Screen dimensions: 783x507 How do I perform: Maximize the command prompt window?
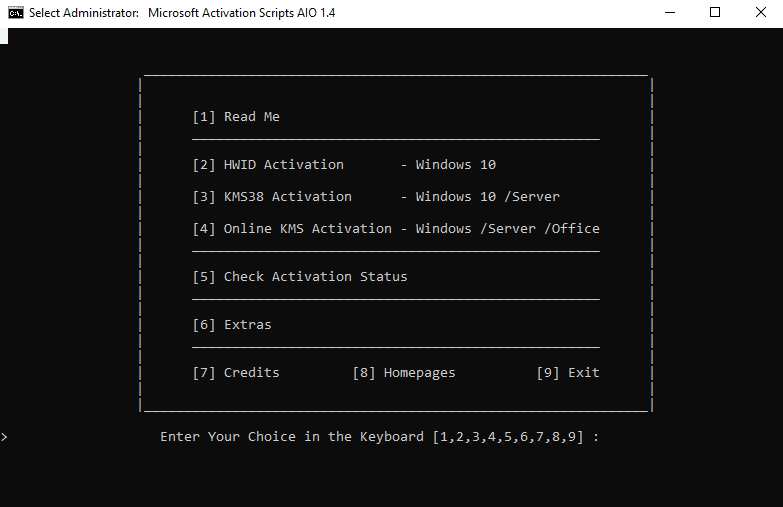coord(715,12)
